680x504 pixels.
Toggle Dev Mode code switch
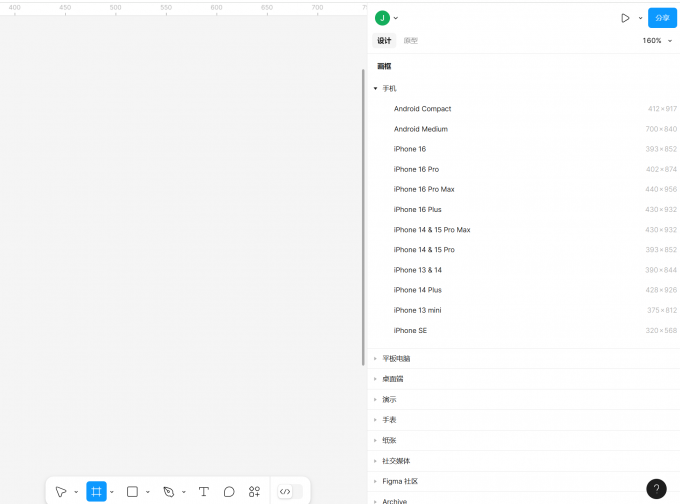[290, 491]
